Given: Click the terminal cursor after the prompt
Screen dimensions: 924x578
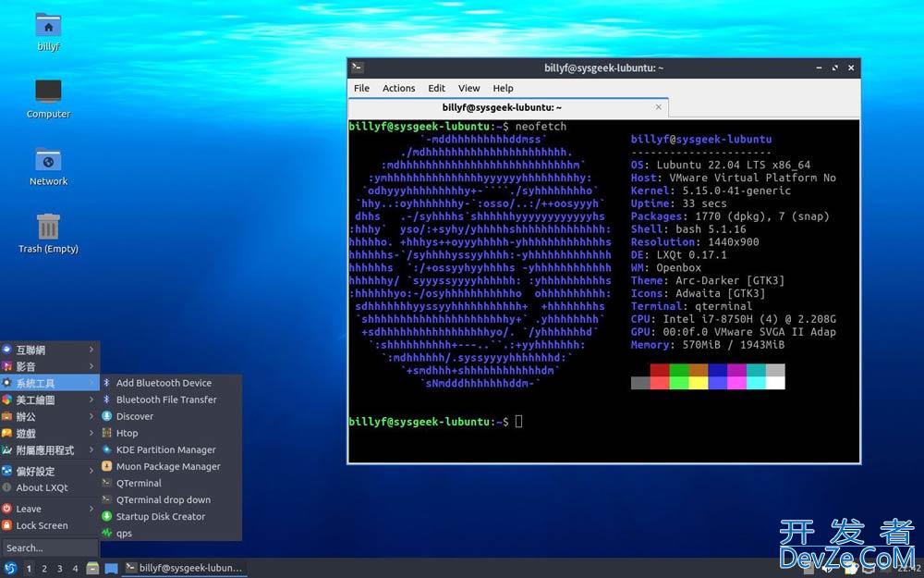Looking at the screenshot, I should [518, 421].
